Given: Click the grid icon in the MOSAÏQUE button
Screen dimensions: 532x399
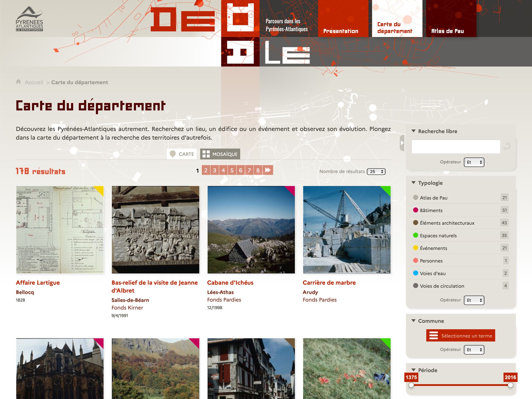Looking at the screenshot, I should 206,154.
